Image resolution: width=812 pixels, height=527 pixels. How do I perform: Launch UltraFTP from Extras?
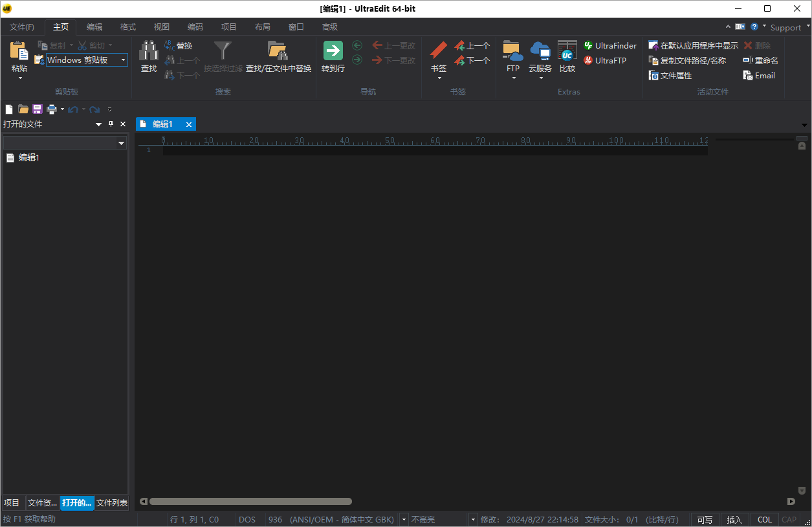pyautogui.click(x=605, y=60)
